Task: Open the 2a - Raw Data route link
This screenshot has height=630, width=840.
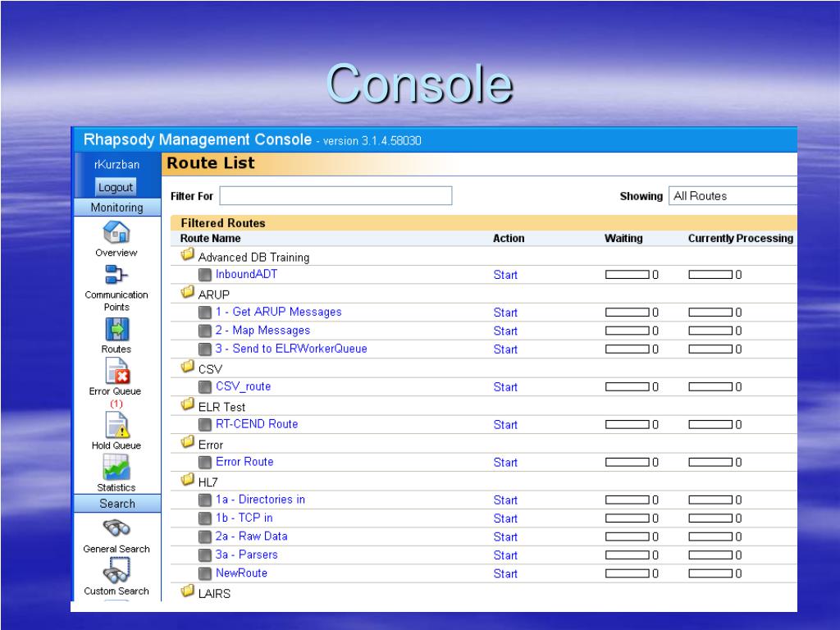Action: 251,536
